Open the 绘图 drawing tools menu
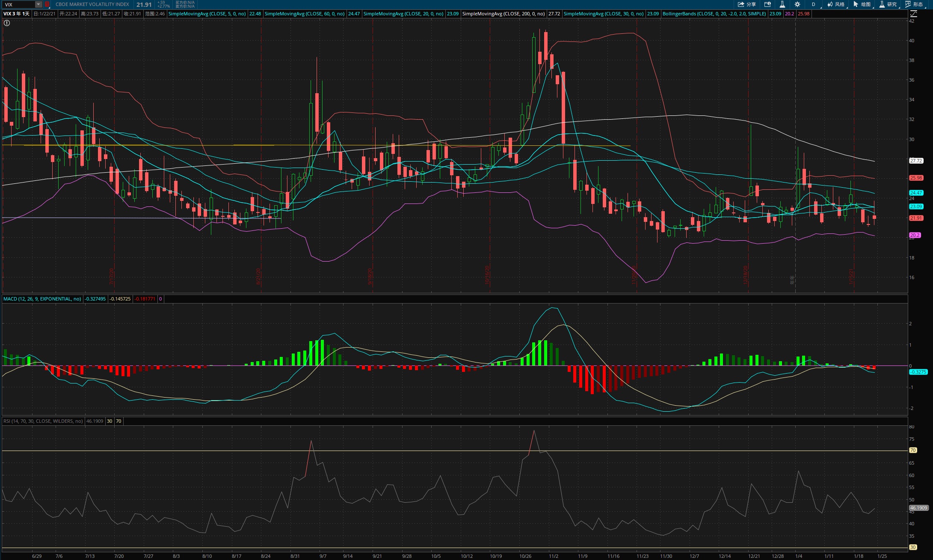Image resolution: width=933 pixels, height=560 pixels. pyautogui.click(x=862, y=4)
